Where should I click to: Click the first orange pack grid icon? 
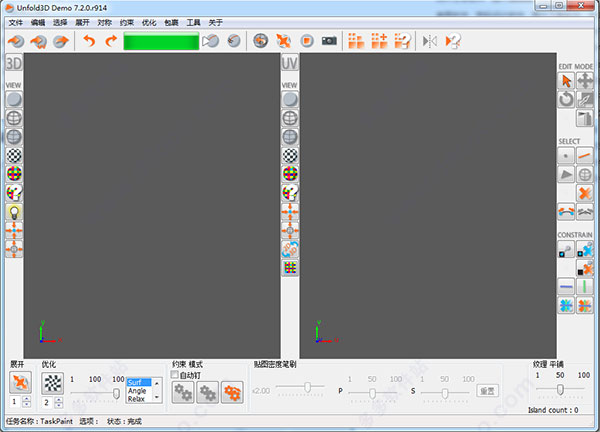[x=356, y=41]
